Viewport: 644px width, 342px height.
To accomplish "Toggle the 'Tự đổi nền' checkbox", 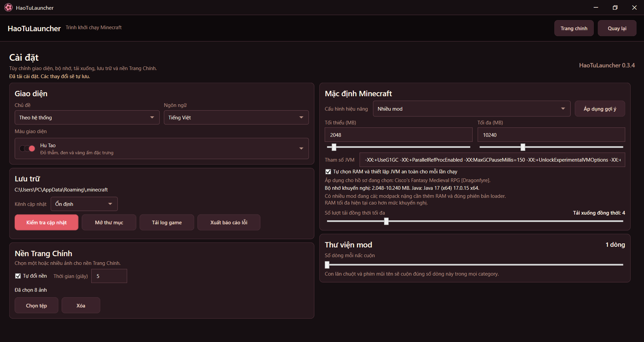I will pos(18,276).
